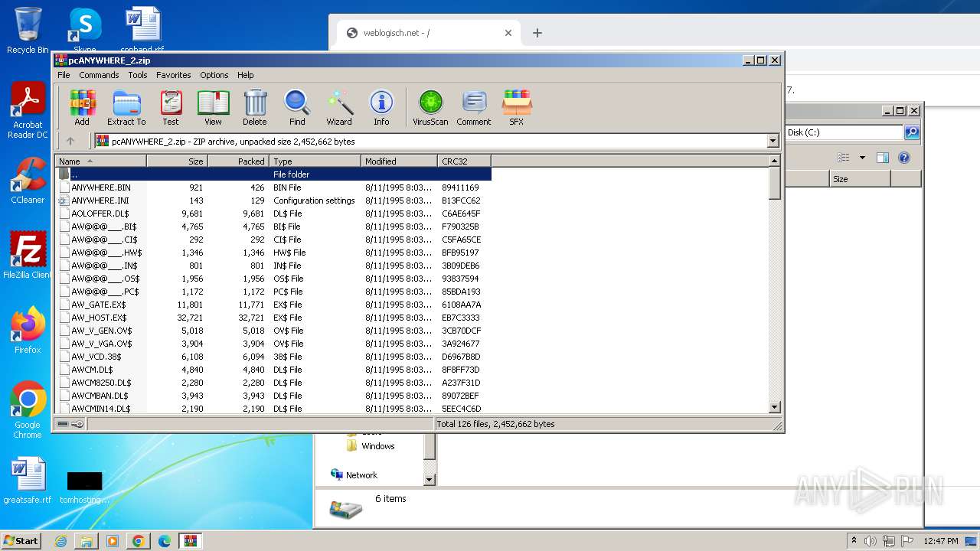Close the weblogisch.net tab
The image size is (980, 551).
pos(508,33)
